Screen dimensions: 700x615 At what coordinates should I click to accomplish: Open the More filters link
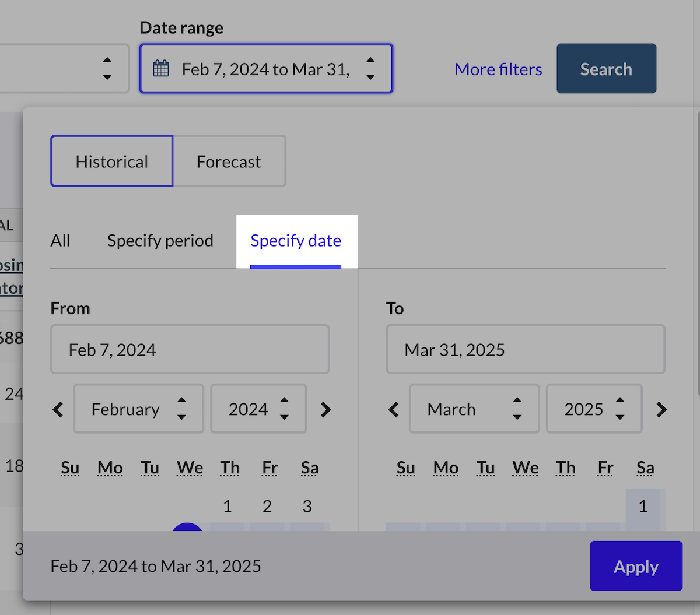(498, 69)
